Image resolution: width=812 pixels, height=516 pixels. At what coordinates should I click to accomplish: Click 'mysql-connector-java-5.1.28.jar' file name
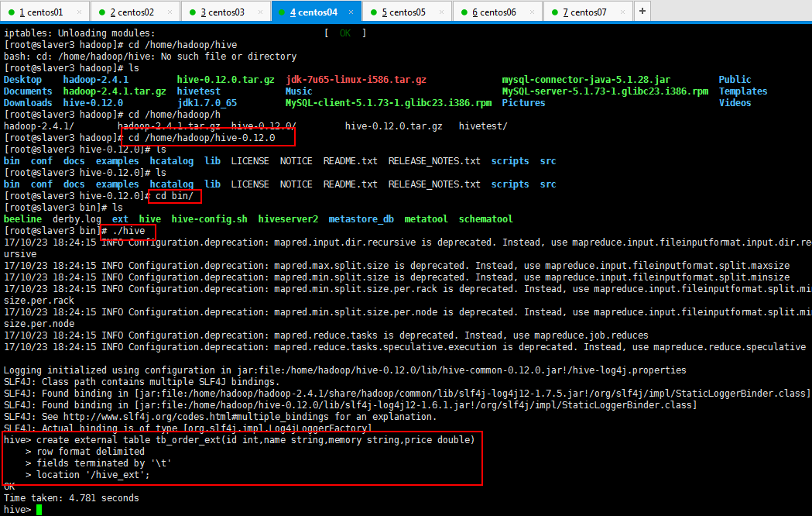586,80
